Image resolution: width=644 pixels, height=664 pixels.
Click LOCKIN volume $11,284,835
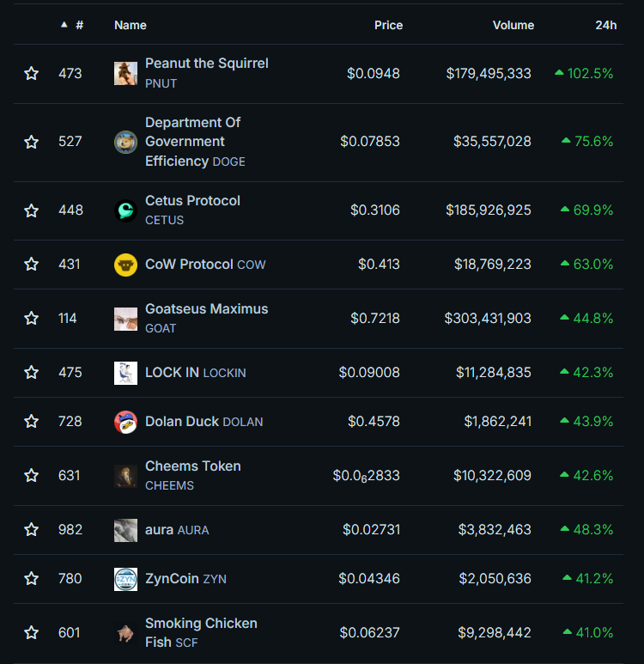click(493, 372)
